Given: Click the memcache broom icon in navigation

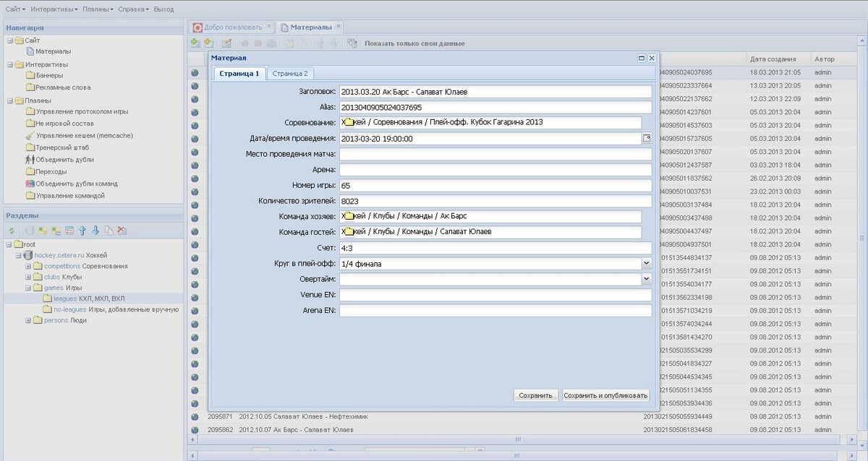Looking at the screenshot, I should point(30,135).
